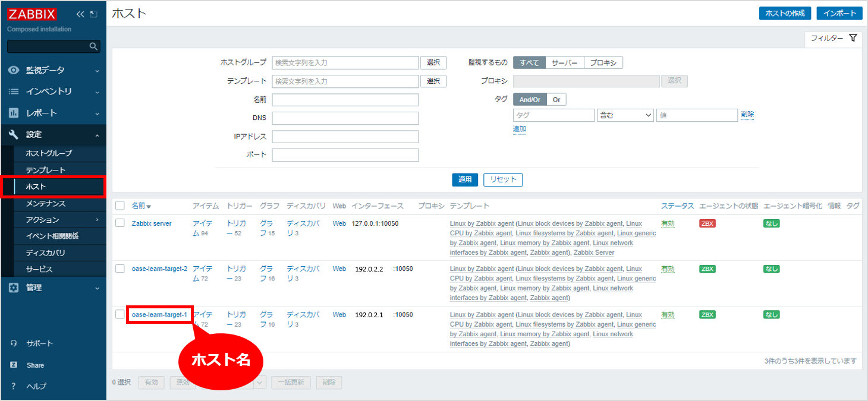Click the list icon beside インベントリ

[x=14, y=91]
